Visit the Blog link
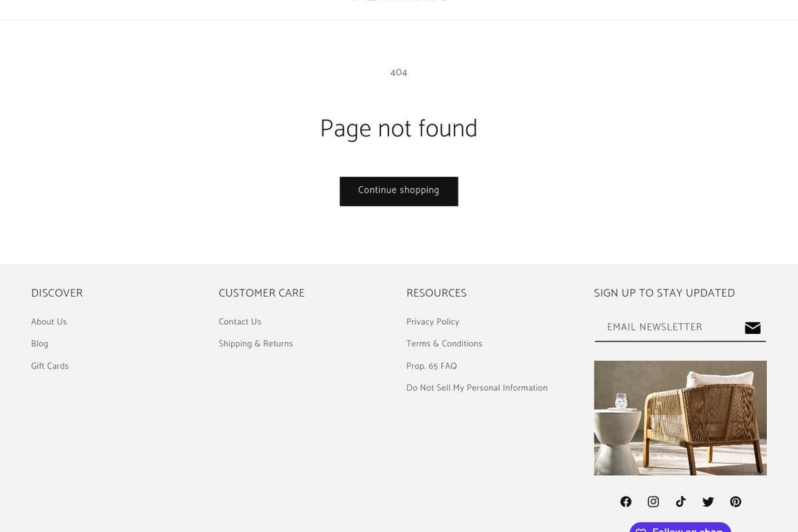 click(x=39, y=344)
